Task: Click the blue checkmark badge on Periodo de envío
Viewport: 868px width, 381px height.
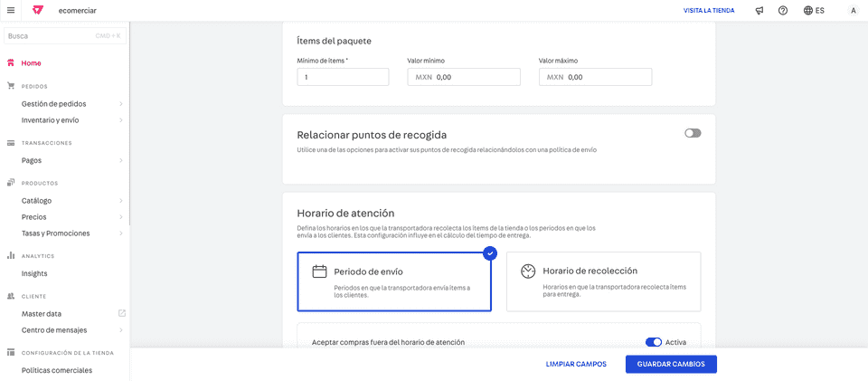Action: coord(490,253)
